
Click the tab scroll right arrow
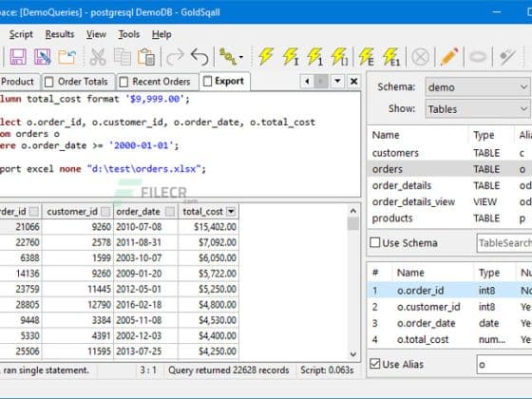(321, 82)
